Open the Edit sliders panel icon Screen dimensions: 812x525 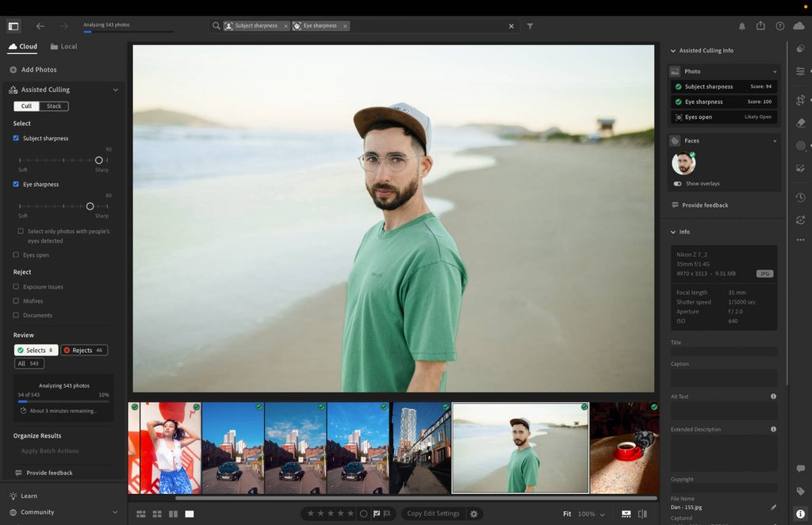(801, 71)
